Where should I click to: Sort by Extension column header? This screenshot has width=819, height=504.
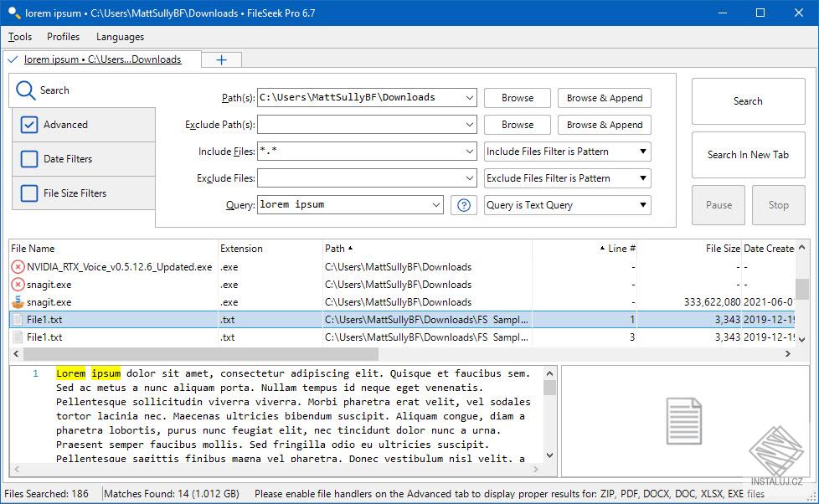click(x=270, y=249)
